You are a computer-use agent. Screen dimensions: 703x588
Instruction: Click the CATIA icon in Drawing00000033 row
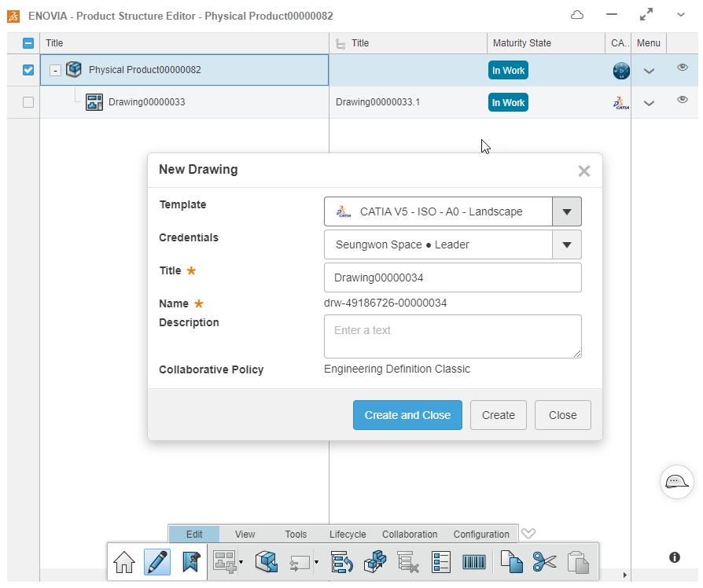621,103
